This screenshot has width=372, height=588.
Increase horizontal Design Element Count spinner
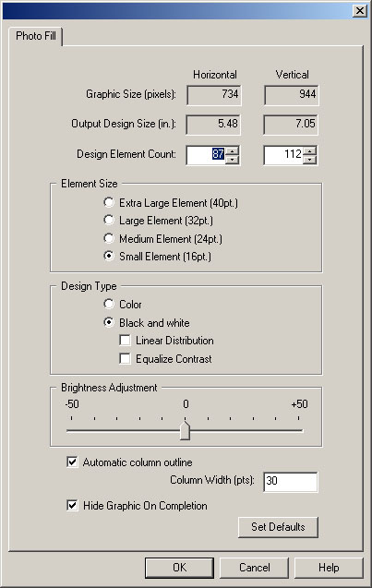coord(233,151)
